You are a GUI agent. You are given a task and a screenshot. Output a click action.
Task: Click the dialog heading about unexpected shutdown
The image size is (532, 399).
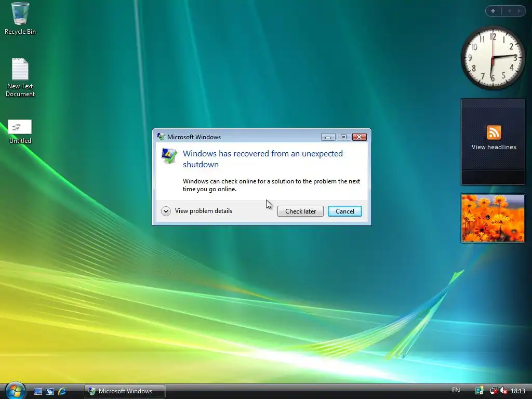click(262, 159)
